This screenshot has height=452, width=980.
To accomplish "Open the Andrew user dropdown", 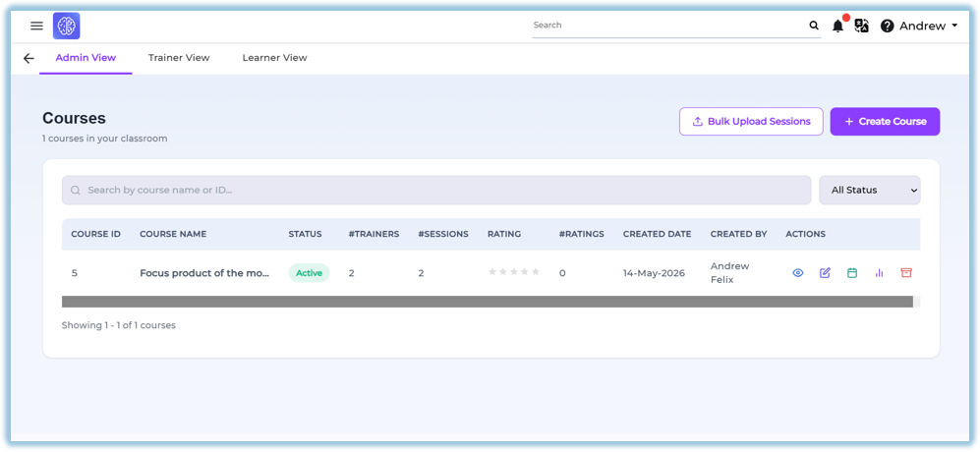I will pyautogui.click(x=928, y=27).
